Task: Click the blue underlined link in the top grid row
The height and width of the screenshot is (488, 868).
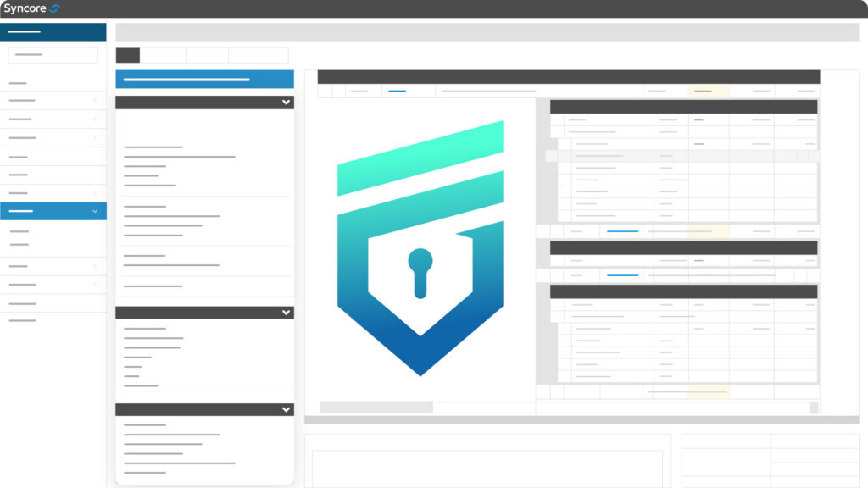Action: (x=397, y=91)
